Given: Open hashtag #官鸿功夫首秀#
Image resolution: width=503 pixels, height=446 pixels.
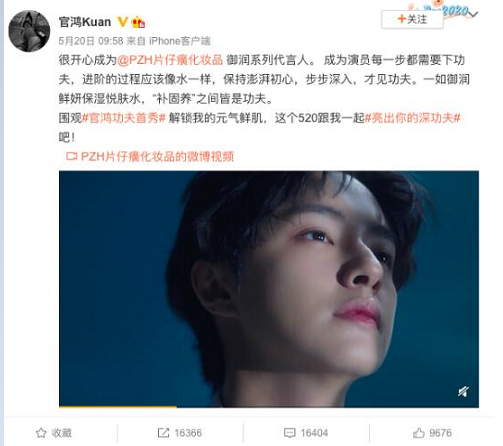Looking at the screenshot, I should click(124, 118).
